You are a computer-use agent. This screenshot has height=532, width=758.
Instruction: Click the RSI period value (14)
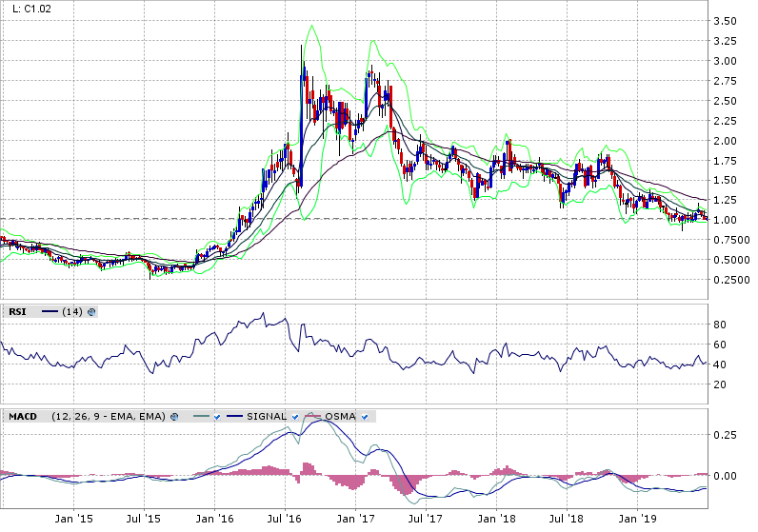[72, 311]
